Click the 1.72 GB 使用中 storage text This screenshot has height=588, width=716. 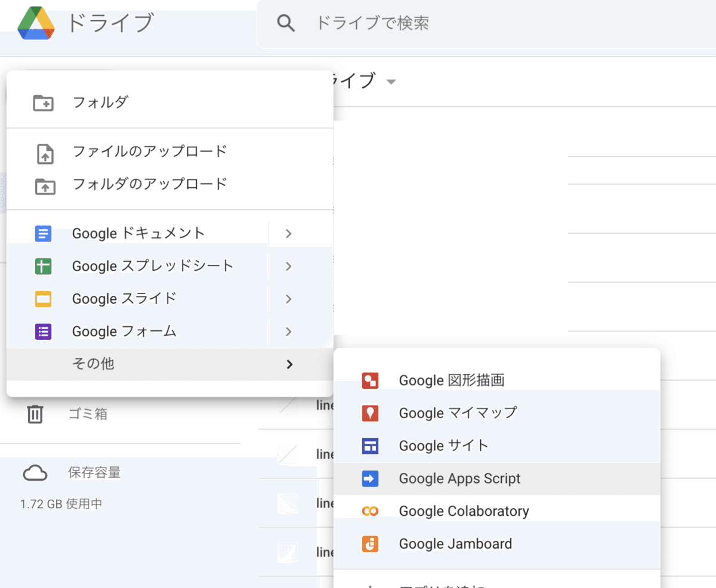61,505
